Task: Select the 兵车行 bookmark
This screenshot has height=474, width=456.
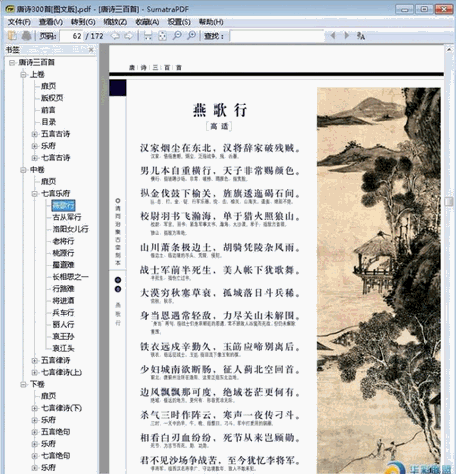Action: pos(63,313)
